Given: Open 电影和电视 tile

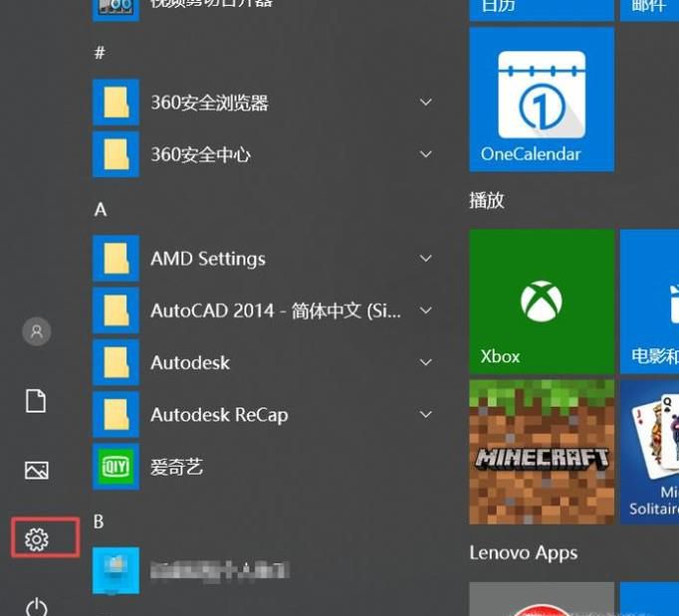Looking at the screenshot, I should (649, 302).
